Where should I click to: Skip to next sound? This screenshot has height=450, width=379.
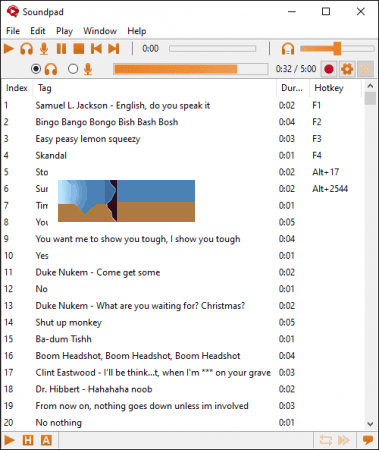(114, 49)
